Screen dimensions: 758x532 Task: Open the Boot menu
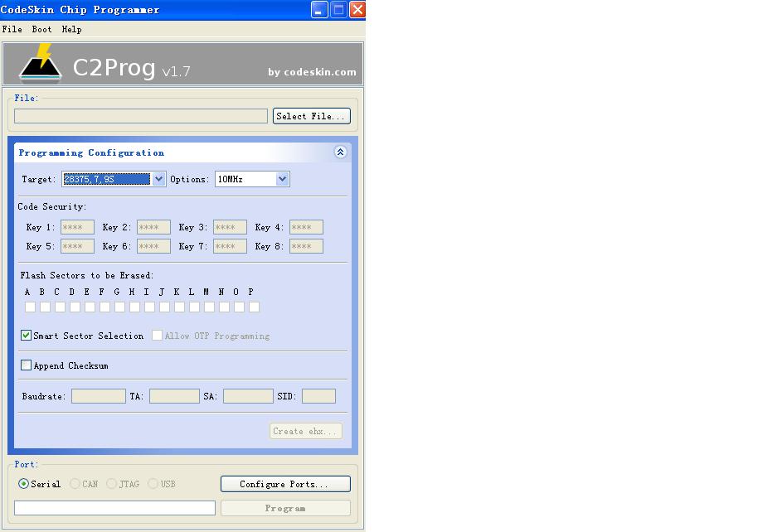click(41, 29)
